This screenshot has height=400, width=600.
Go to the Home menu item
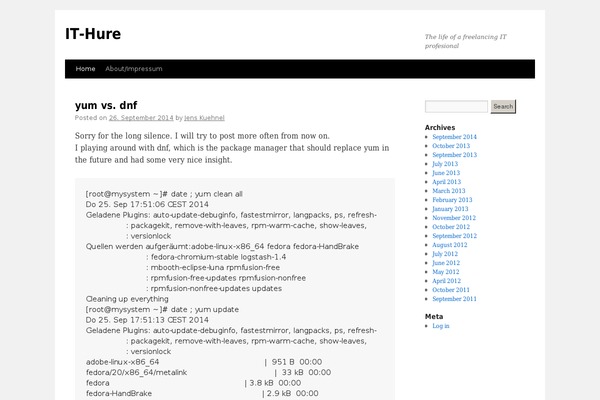pyautogui.click(x=85, y=69)
